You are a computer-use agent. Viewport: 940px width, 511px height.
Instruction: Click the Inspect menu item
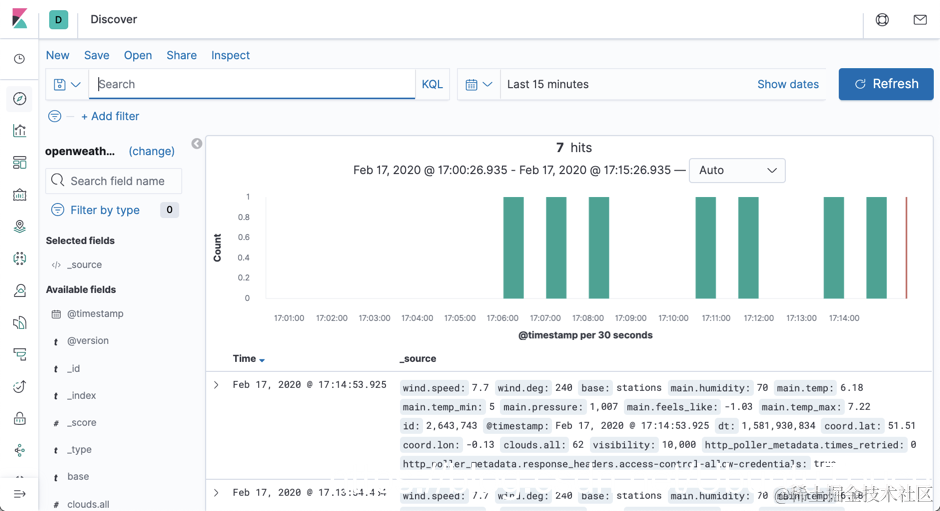coord(230,55)
